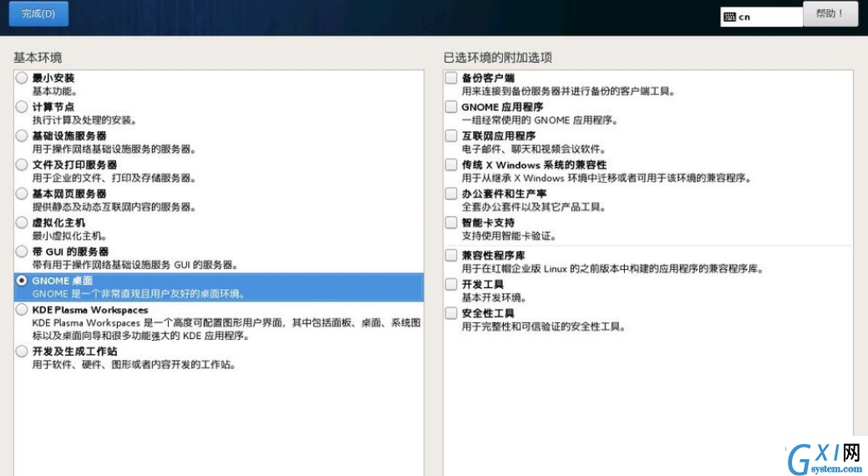Screen dimensions: 868x476
Task: Click the 完成(D) done button
Action: (38, 14)
